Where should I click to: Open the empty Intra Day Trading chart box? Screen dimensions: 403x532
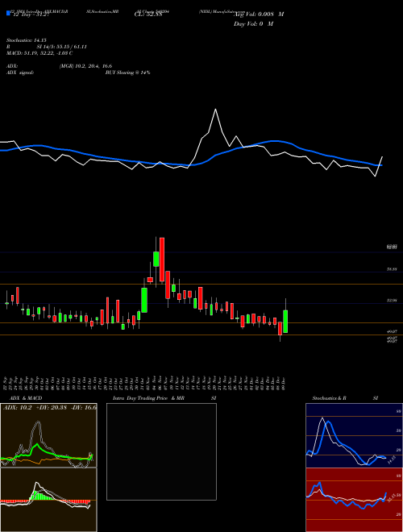161,451
